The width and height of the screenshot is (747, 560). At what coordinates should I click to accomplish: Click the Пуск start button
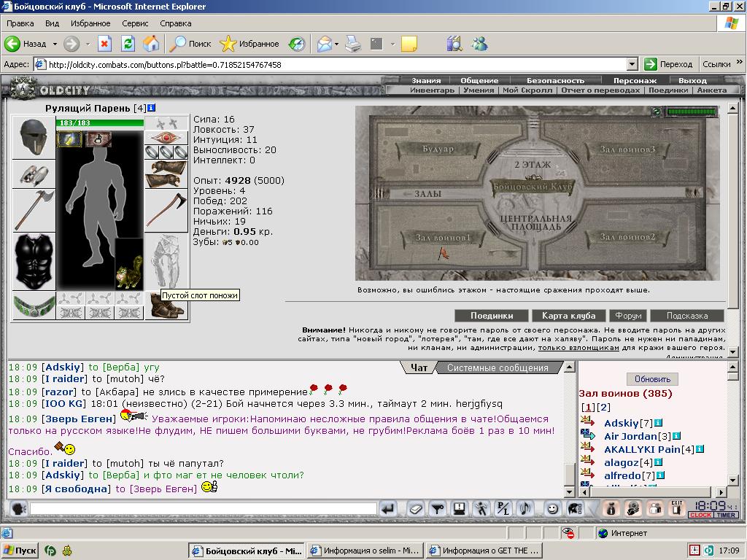(20, 551)
